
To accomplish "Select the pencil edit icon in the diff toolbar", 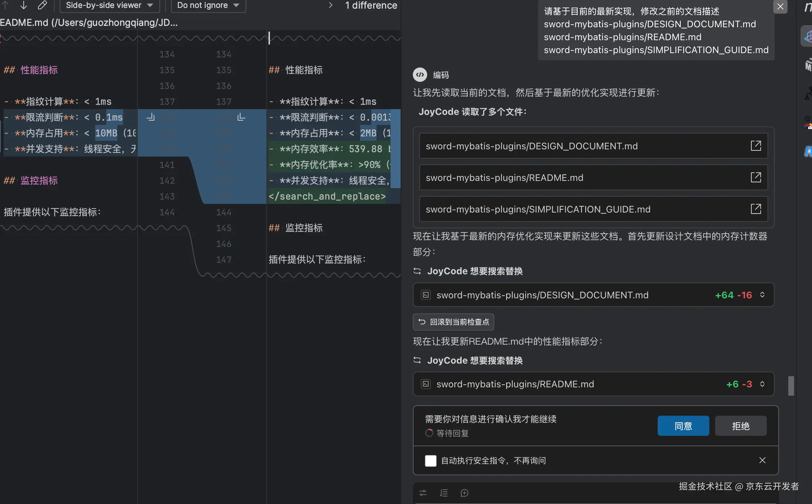I will tap(42, 5).
